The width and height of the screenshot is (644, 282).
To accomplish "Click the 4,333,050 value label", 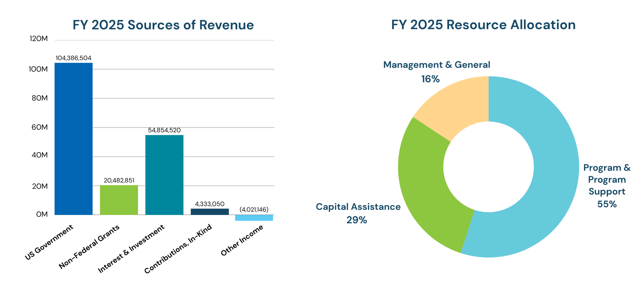I will pyautogui.click(x=210, y=204).
